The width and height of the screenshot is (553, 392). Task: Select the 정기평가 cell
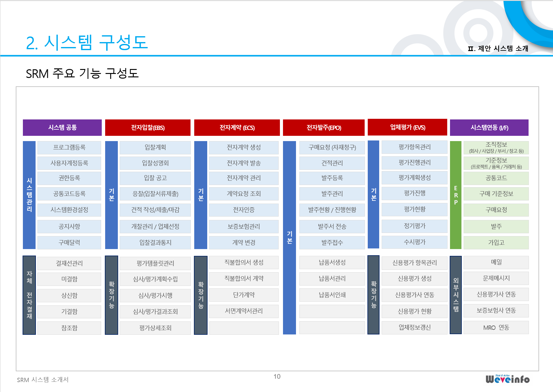[x=414, y=226]
